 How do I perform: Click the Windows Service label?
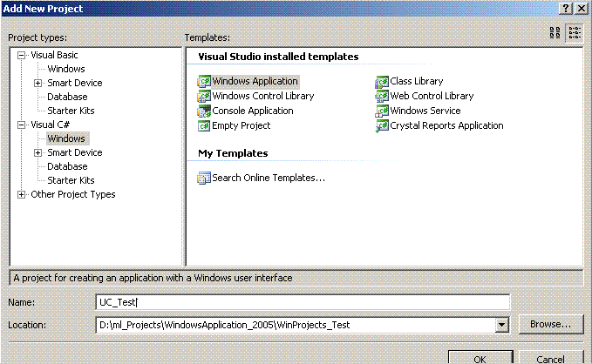click(x=425, y=111)
